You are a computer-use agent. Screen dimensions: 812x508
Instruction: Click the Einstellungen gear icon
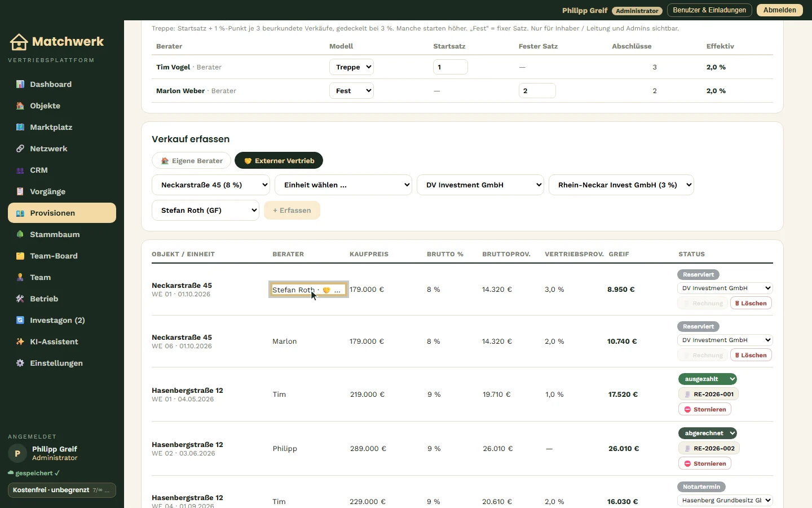coord(20,363)
